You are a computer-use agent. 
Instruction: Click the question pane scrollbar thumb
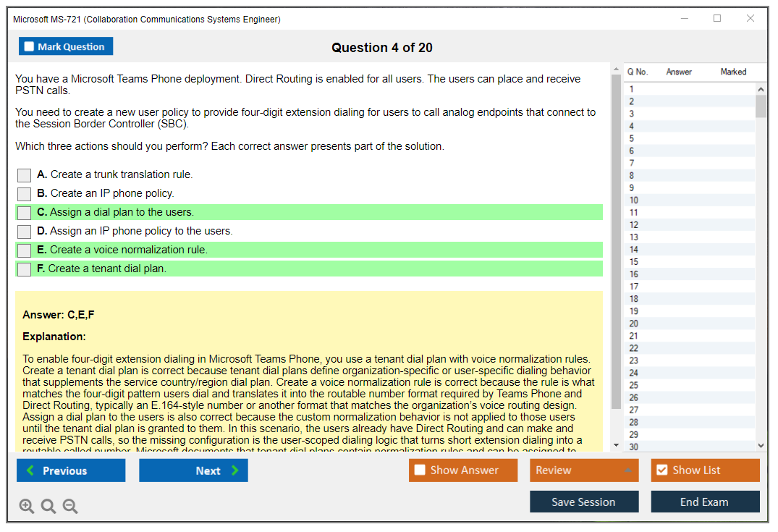click(616, 242)
